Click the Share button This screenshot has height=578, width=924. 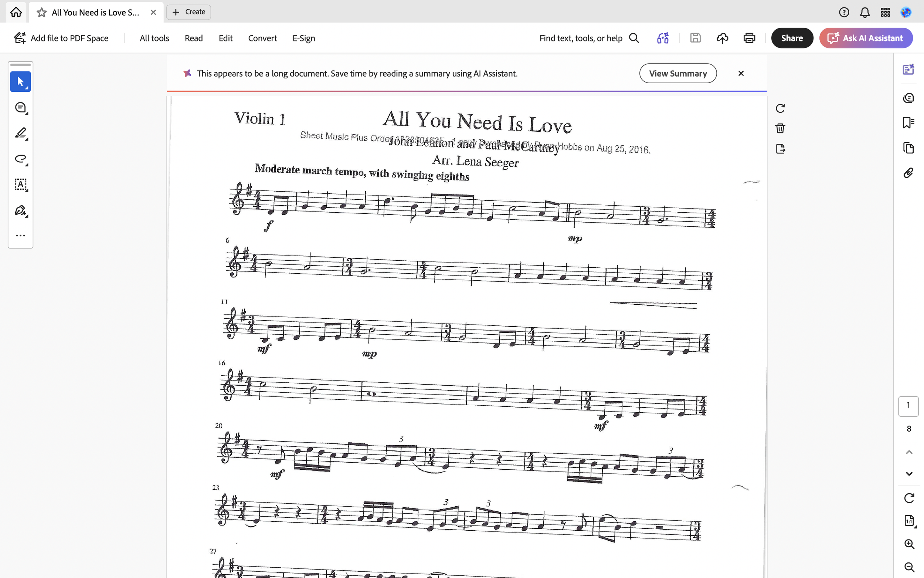tap(792, 38)
